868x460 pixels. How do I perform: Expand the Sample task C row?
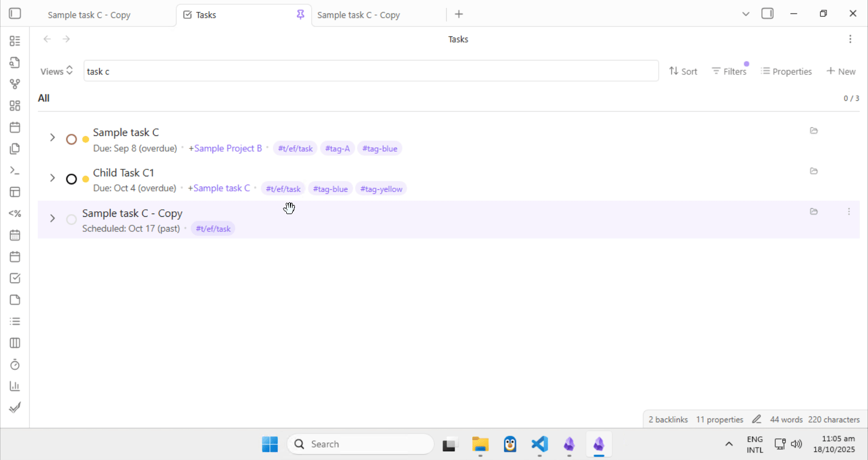(x=52, y=138)
